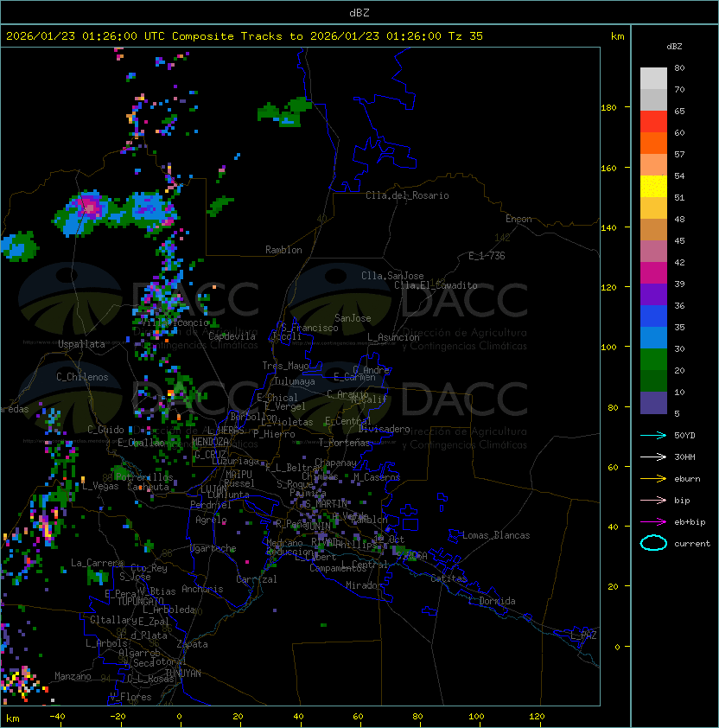This screenshot has height=728, width=719.
Task: Click the '-40' tick on the bottom axis
Action: 57,717
